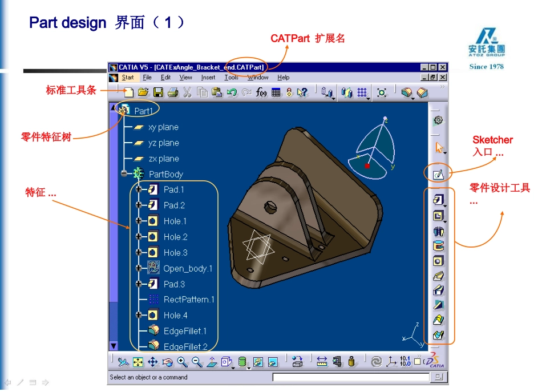The width and height of the screenshot is (542, 392).
Task: Click the Normal View icon
Action: click(x=212, y=362)
